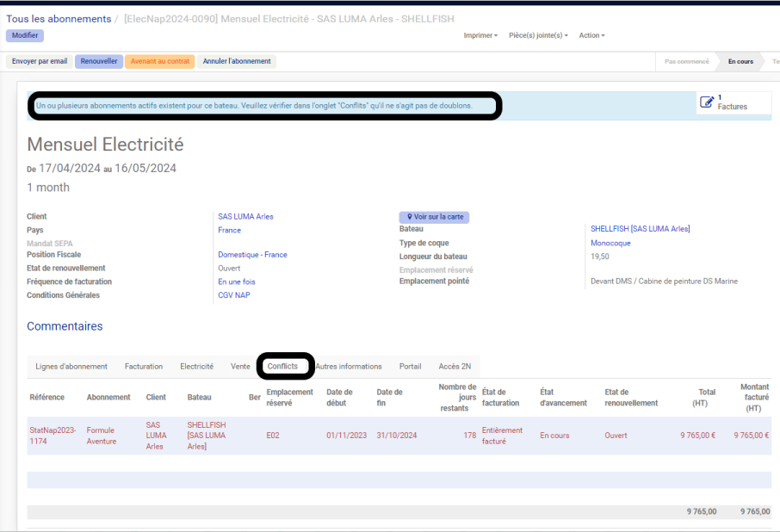Click the Devant DMS / Cabine de peinture value
780x532 pixels.
click(664, 281)
